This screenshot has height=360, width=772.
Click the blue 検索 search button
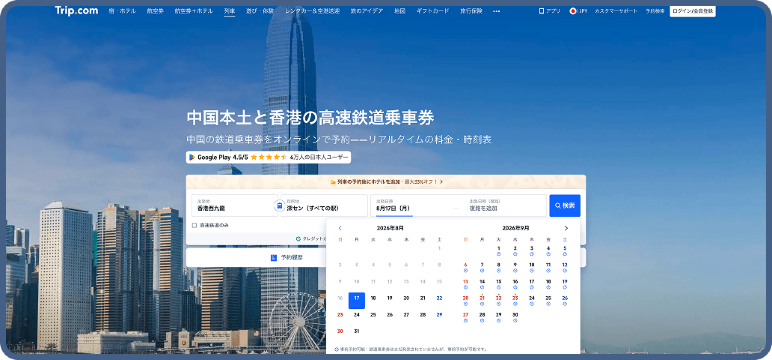click(x=565, y=205)
